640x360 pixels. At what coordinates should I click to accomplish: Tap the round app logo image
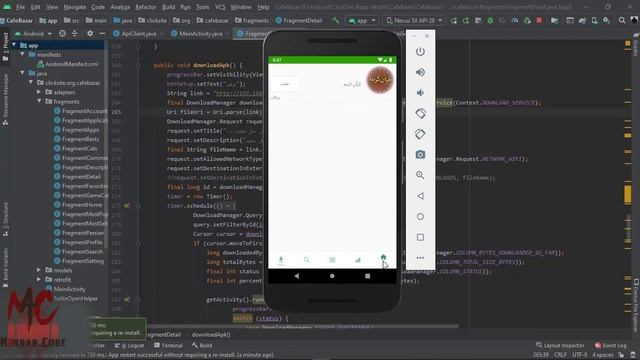pyautogui.click(x=380, y=80)
